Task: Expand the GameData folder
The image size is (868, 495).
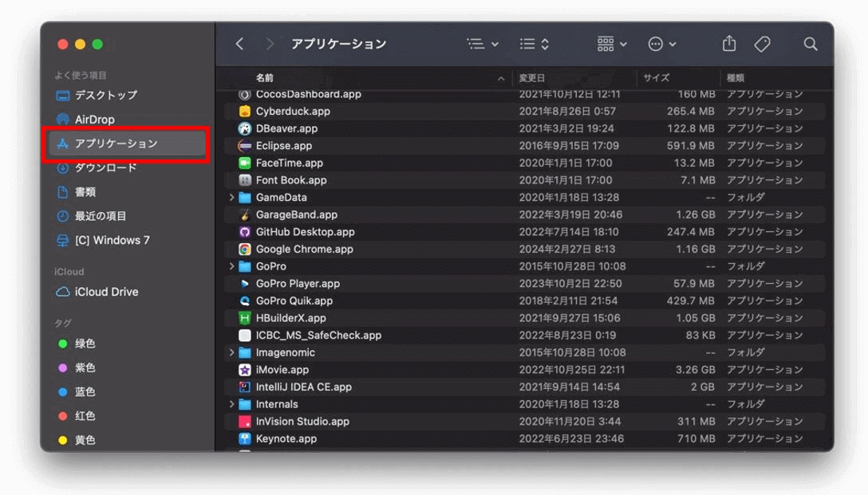Action: [x=231, y=198]
